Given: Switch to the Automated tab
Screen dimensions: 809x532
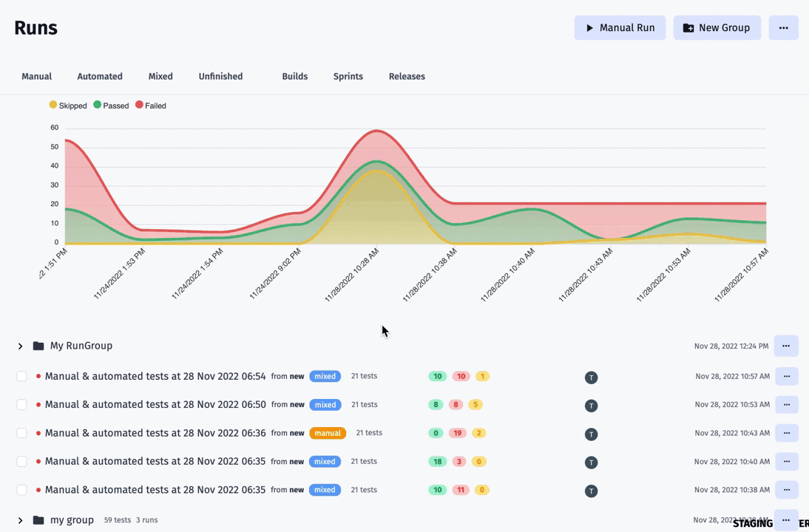Looking at the screenshot, I should click(x=100, y=76).
